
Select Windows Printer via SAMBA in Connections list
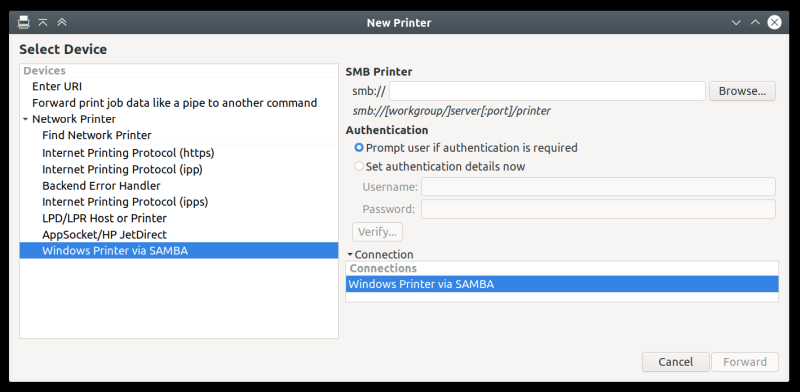pos(562,284)
